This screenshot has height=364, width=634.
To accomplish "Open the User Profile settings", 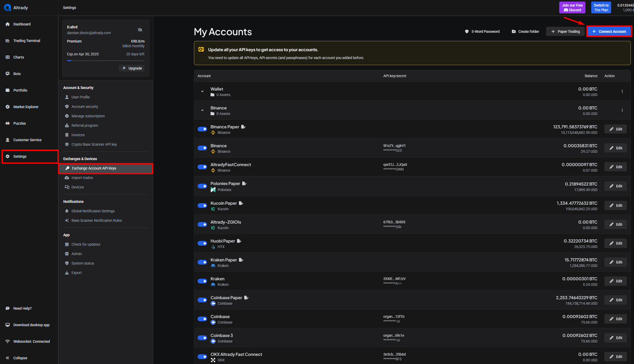I will pos(77,97).
